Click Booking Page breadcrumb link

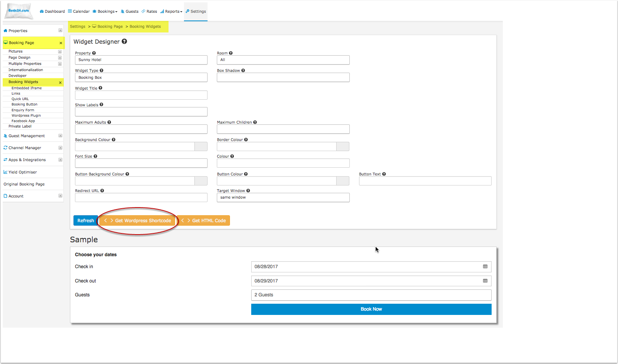pyautogui.click(x=107, y=27)
